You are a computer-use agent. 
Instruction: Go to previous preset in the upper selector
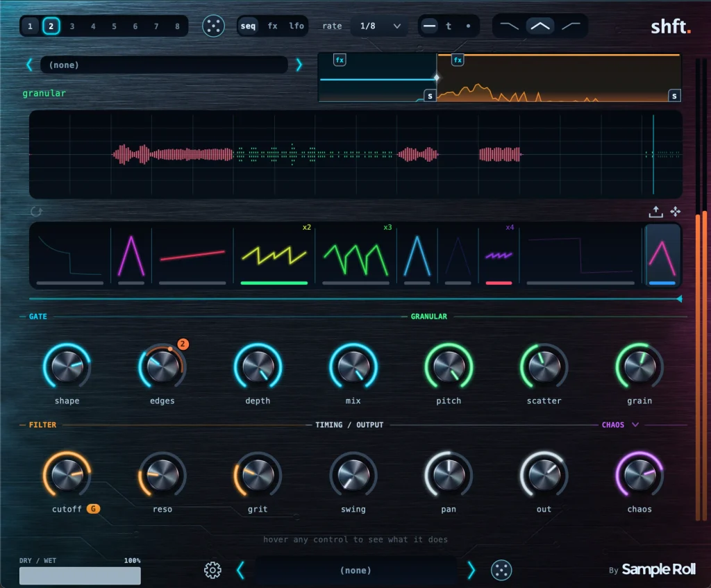(29, 65)
